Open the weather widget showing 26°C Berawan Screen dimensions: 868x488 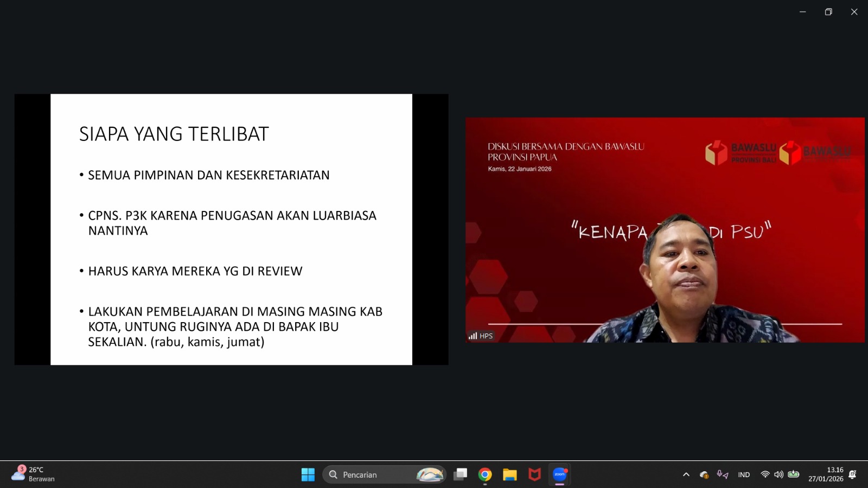coord(34,474)
